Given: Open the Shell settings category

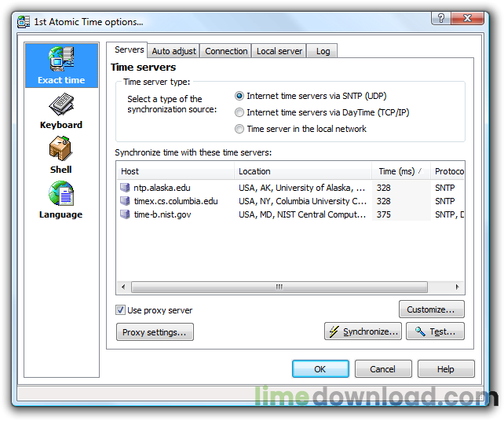Looking at the screenshot, I should click(60, 156).
